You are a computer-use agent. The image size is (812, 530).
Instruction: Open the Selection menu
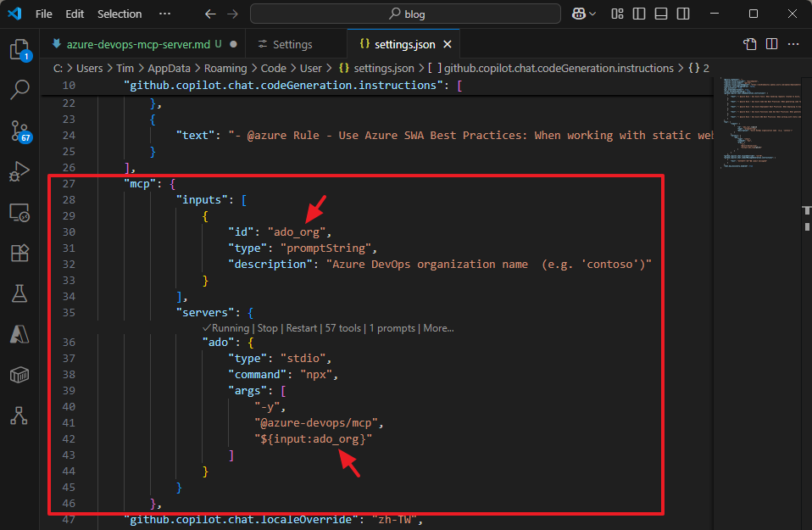point(120,14)
